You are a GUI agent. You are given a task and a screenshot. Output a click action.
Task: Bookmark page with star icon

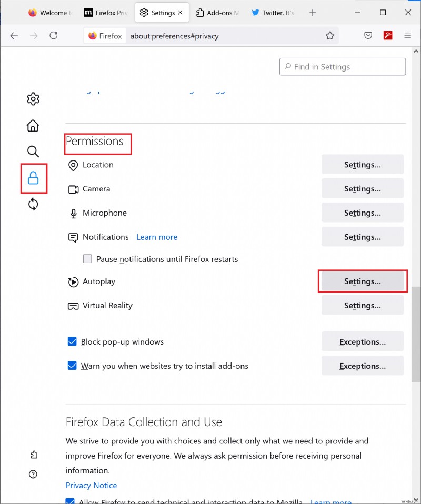coord(330,36)
